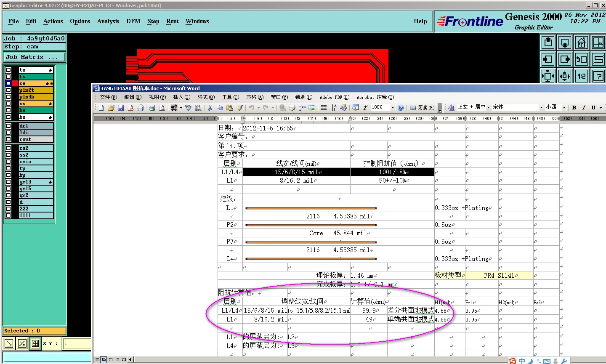This screenshot has width=606, height=364.
Task: Click the Word help question mark icon
Action: tap(401, 108)
